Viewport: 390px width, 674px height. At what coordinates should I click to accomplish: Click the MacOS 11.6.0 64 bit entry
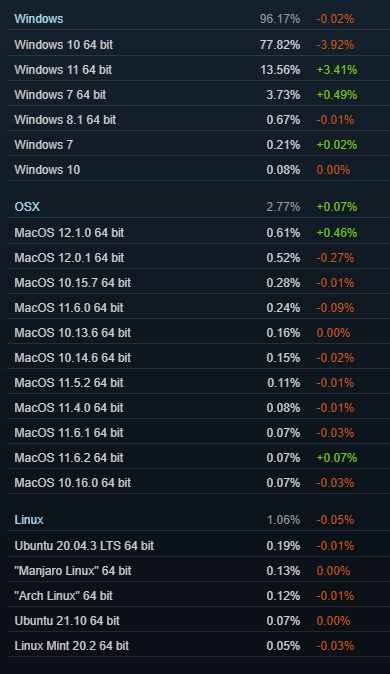[x=198, y=307]
